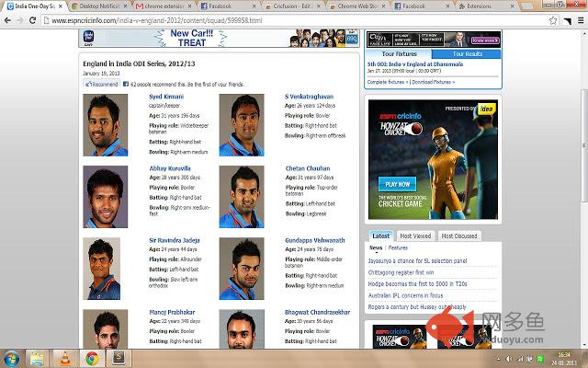Click the Chetan Chauhan player photo
The width and height of the screenshot is (588, 368).
point(242,197)
